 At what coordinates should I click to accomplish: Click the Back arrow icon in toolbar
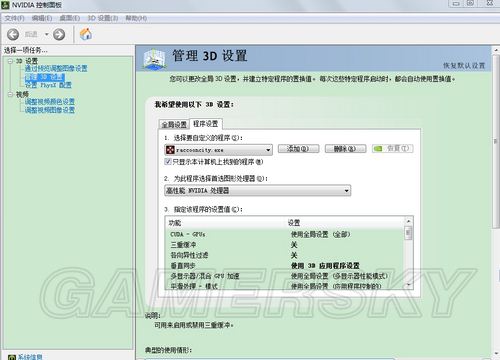tap(13, 34)
